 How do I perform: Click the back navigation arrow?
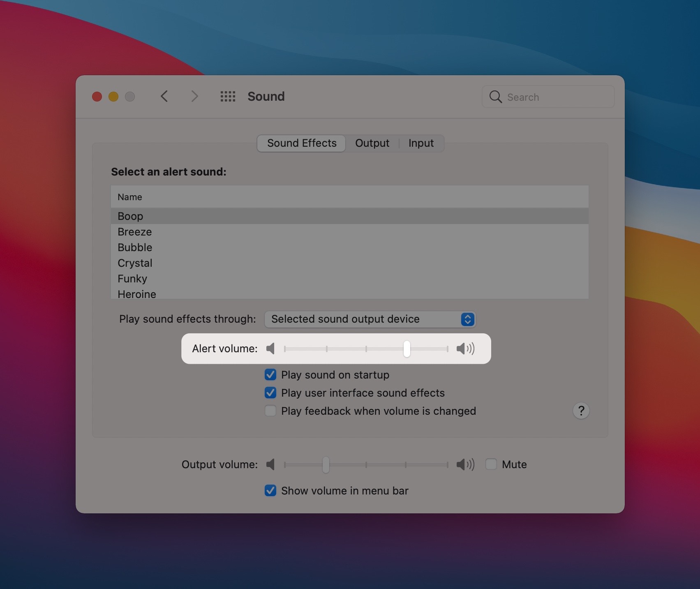pyautogui.click(x=164, y=96)
